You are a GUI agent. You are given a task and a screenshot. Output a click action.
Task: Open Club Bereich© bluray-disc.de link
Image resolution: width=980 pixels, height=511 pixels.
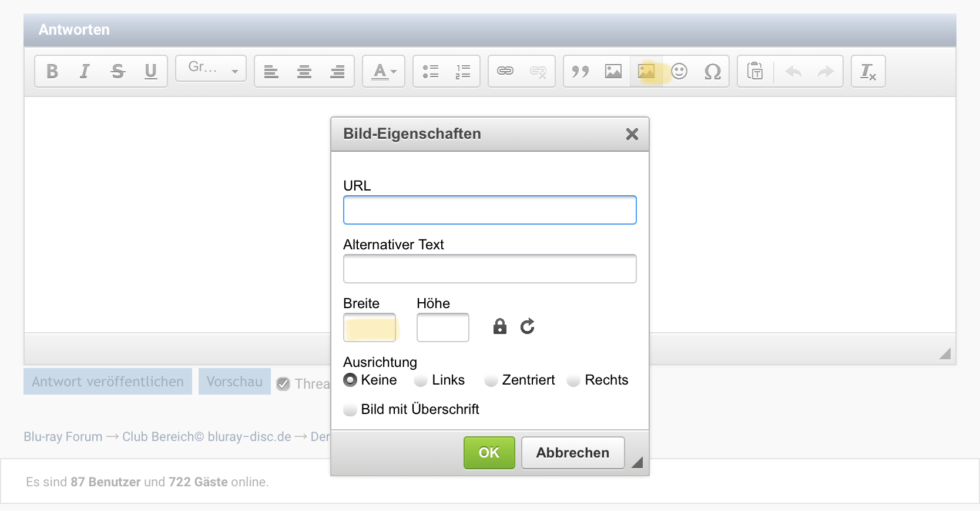tap(207, 437)
